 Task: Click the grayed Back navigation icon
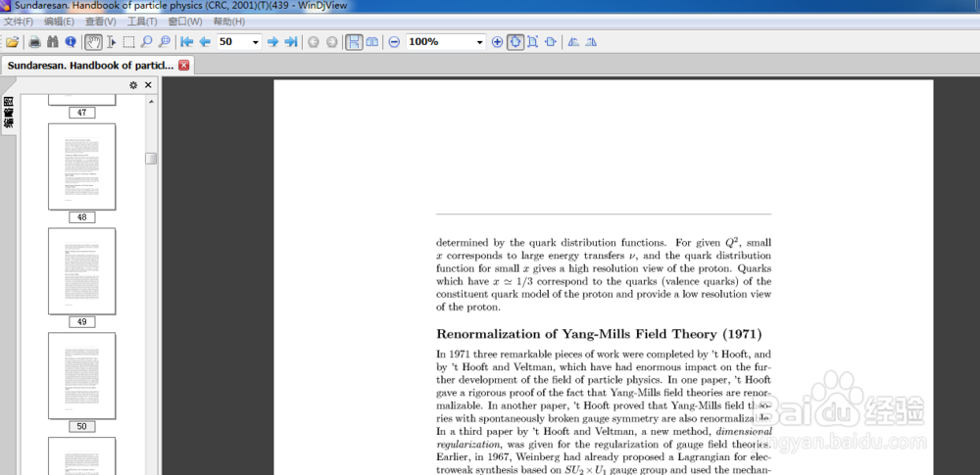314,42
